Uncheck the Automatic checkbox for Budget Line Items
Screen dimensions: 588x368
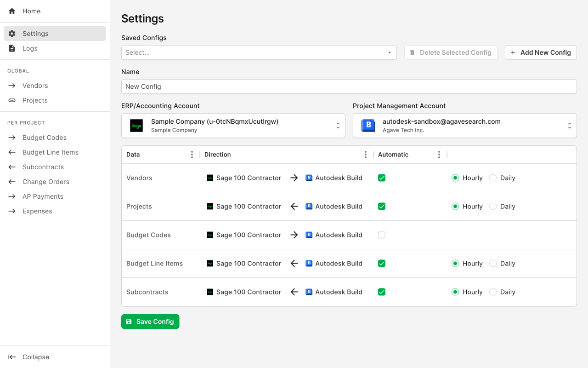pos(382,264)
